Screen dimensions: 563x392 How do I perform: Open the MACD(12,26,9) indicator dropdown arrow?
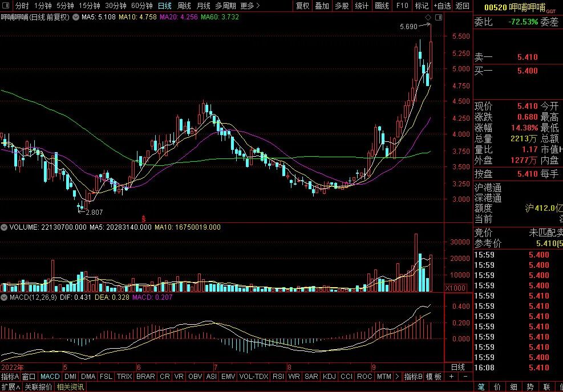4,297
